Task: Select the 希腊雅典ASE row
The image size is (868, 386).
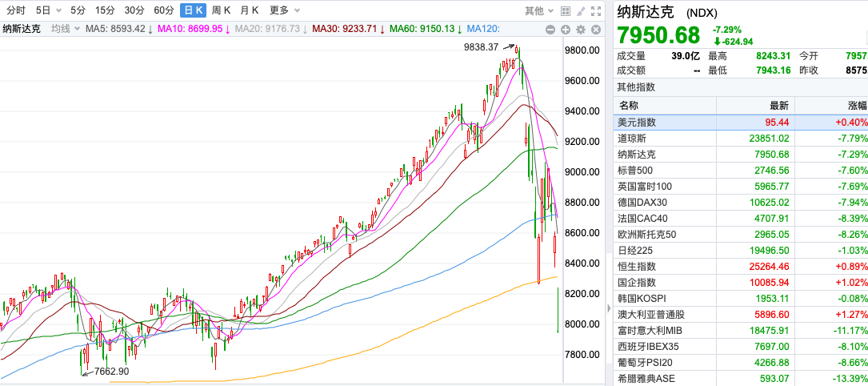Action: [x=742, y=379]
